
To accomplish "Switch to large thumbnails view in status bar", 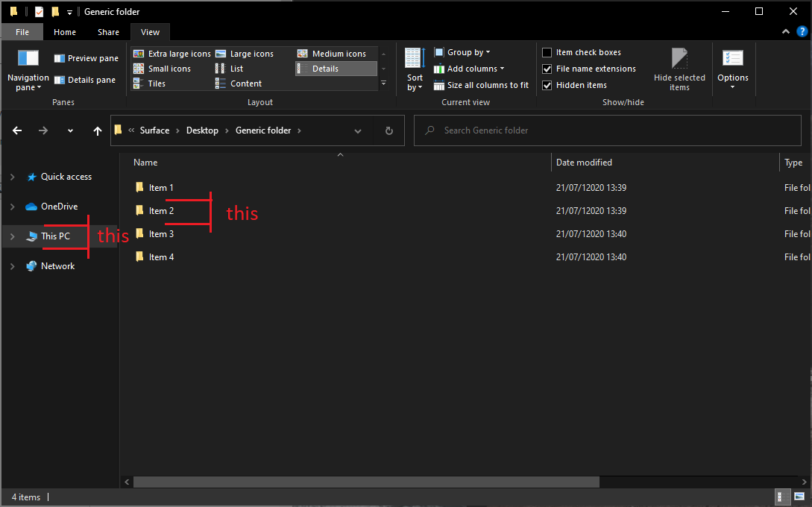I will click(x=799, y=497).
